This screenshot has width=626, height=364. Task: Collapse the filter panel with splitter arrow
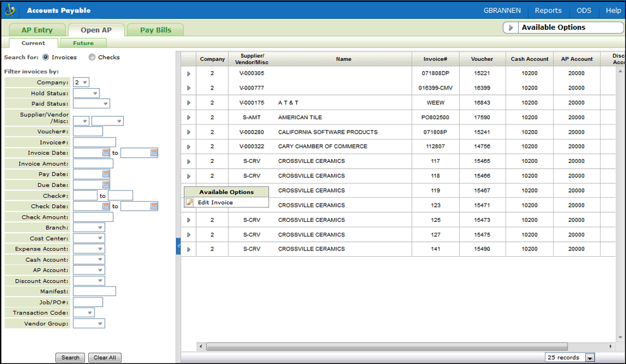[x=178, y=246]
